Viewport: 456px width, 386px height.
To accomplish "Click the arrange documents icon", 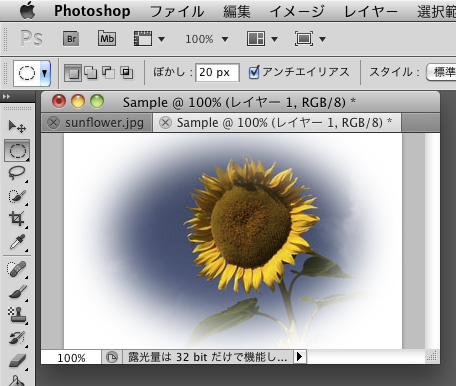I will pyautogui.click(x=256, y=39).
